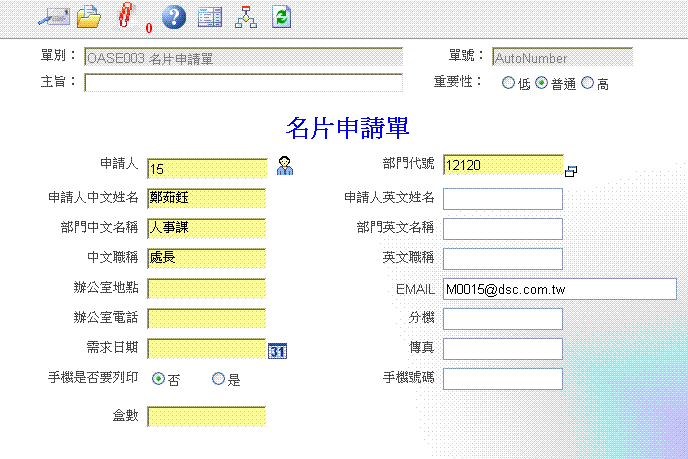Click the 盒數 quantity field

point(206,416)
